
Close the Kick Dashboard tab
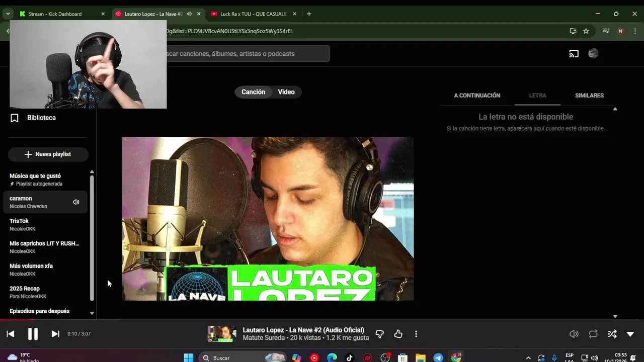point(103,14)
